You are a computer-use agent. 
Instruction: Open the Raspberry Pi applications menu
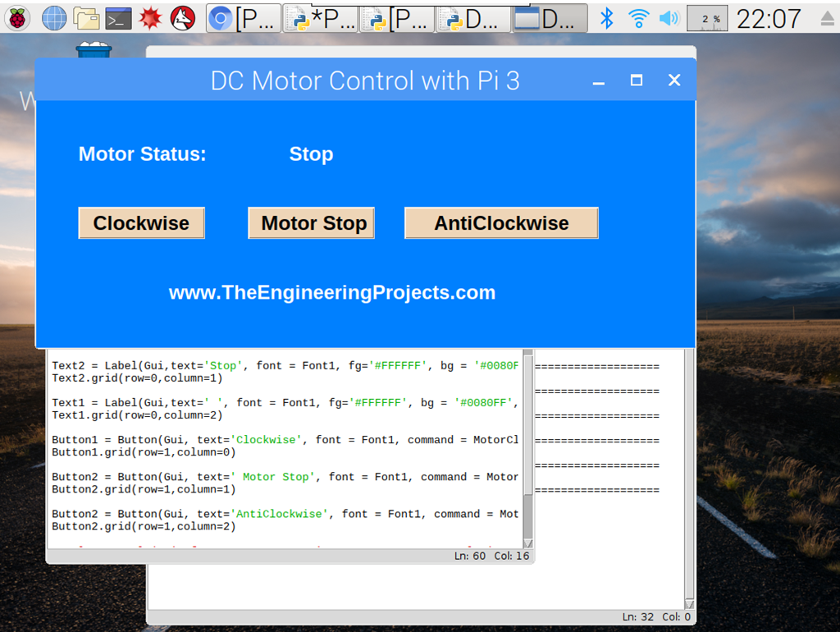18,17
